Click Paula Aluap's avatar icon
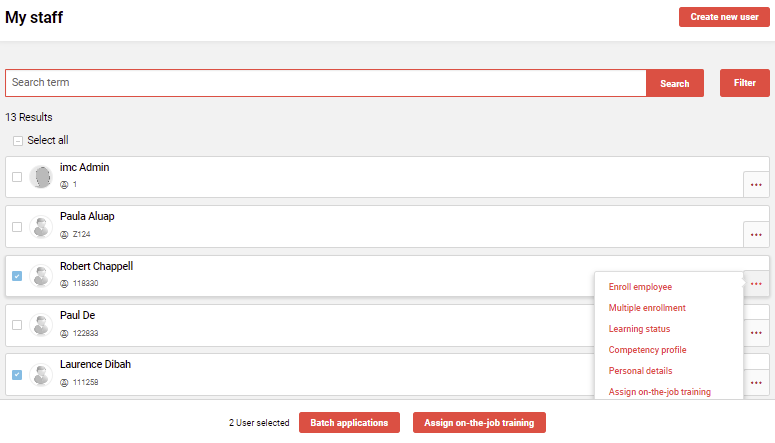775x443 pixels. [x=40, y=227]
